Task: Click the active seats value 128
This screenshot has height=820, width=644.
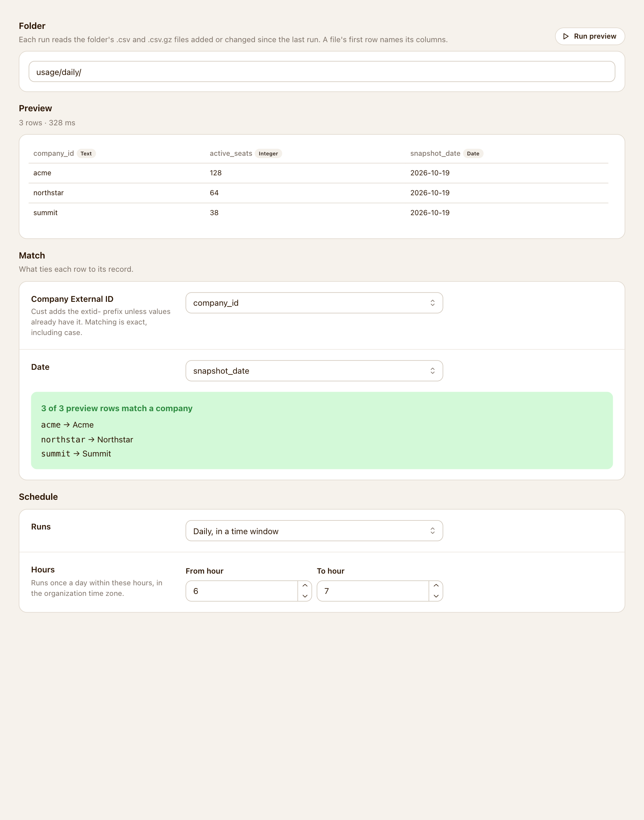Action: click(215, 173)
